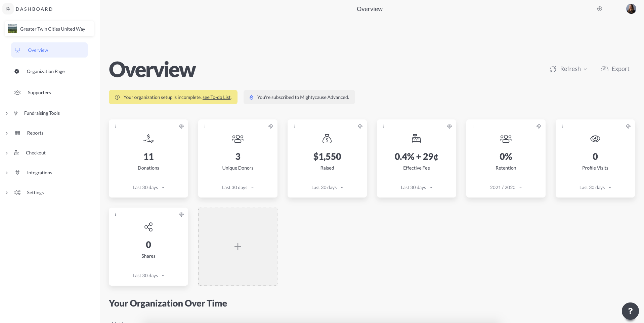Click the dashed add-widget placeholder tile
Viewport: 644px width, 323px height.
click(238, 246)
